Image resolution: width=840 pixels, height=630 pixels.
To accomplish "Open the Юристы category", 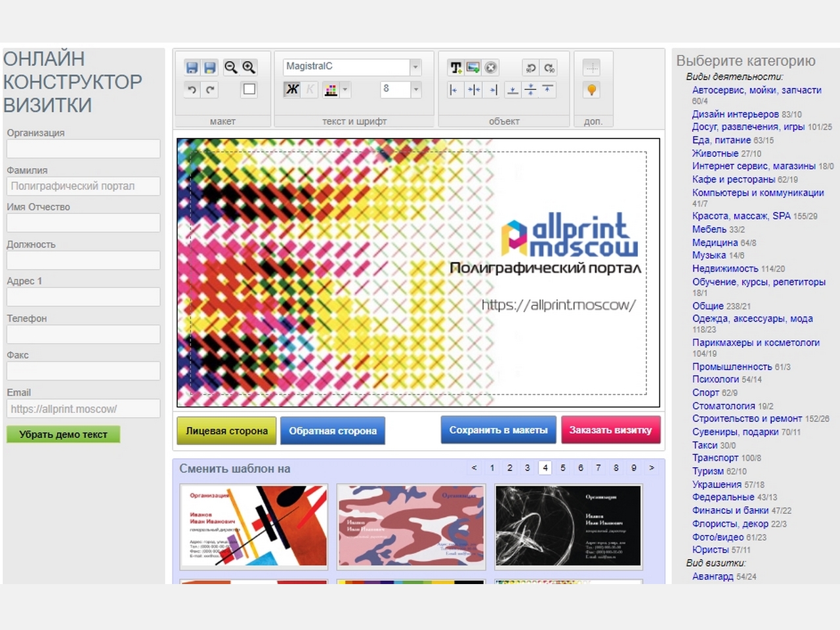I will [711, 550].
